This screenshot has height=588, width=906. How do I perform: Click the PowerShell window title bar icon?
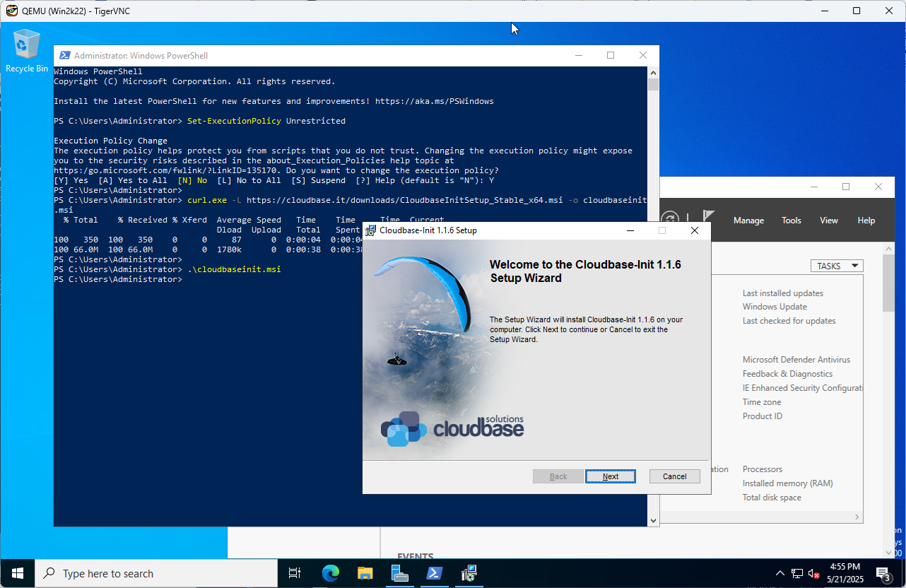click(x=64, y=55)
